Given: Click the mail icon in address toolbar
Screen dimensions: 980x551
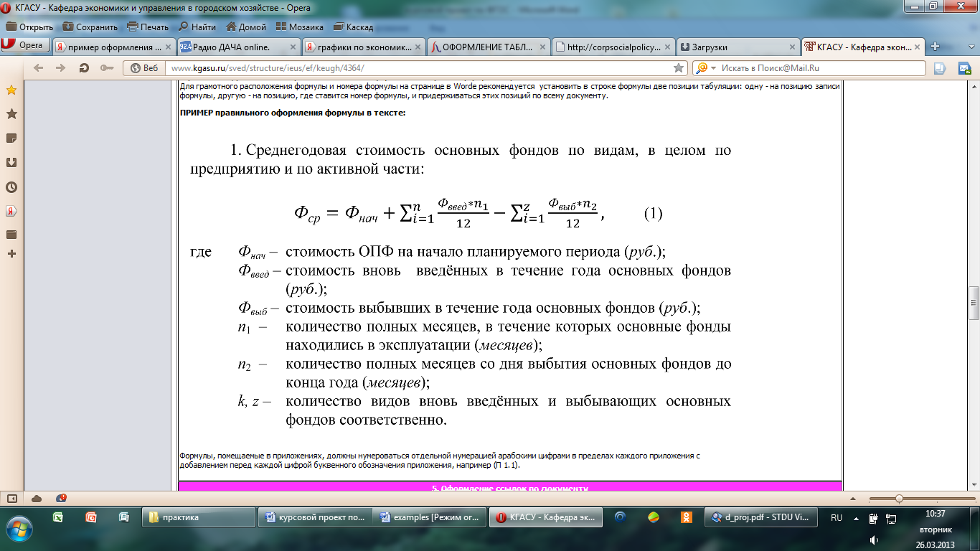Looking at the screenshot, I should [x=963, y=68].
